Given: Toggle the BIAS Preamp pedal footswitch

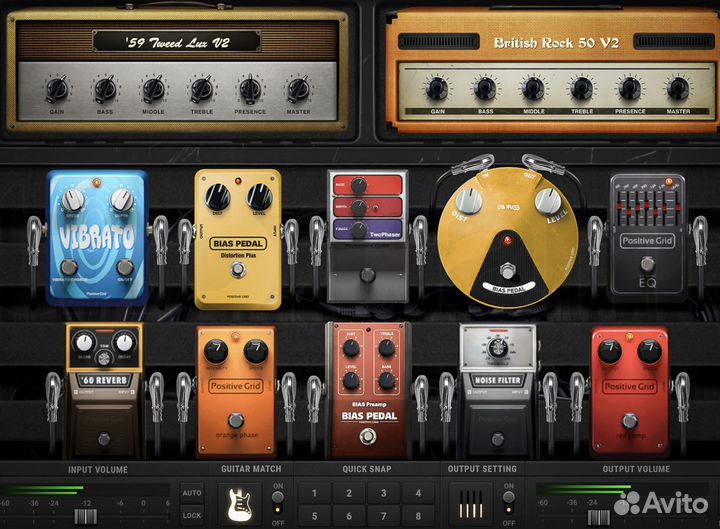Looking at the screenshot, I should (368, 436).
